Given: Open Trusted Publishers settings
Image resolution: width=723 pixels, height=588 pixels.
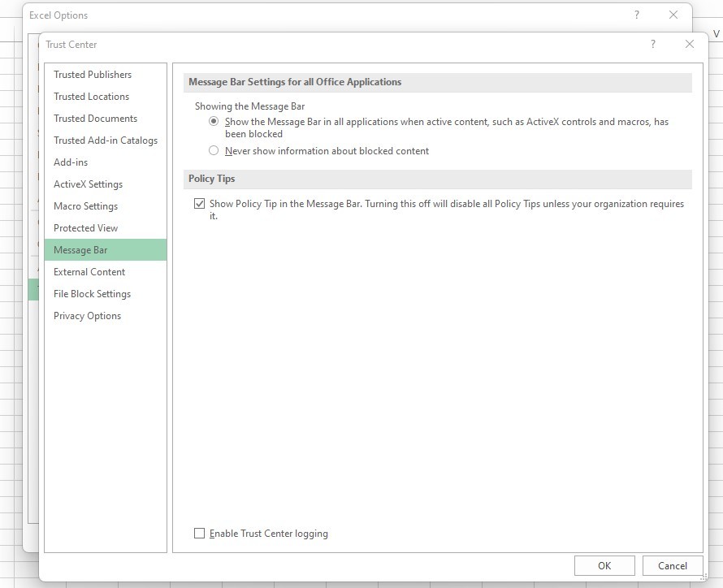Looking at the screenshot, I should [x=106, y=75].
